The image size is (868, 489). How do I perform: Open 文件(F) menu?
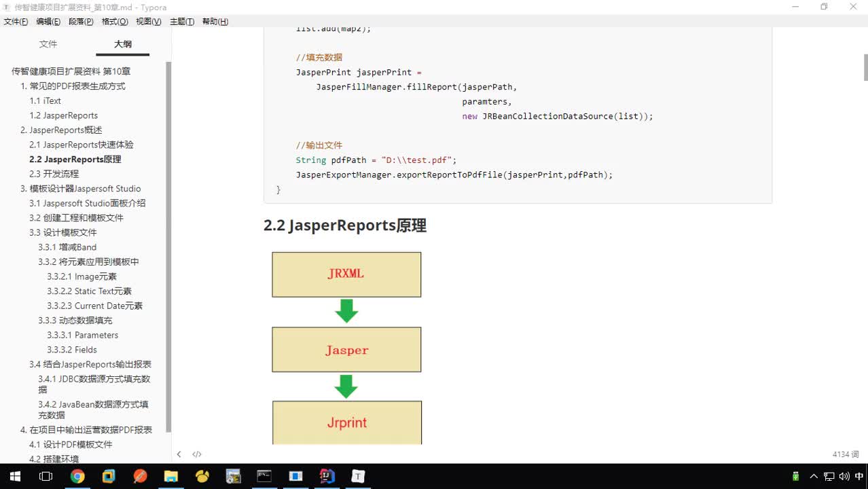coord(16,22)
